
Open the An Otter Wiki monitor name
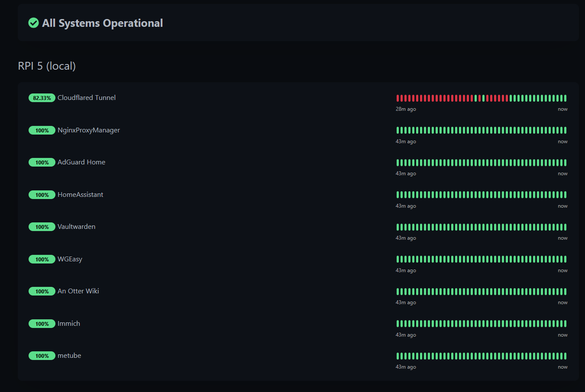click(x=78, y=291)
